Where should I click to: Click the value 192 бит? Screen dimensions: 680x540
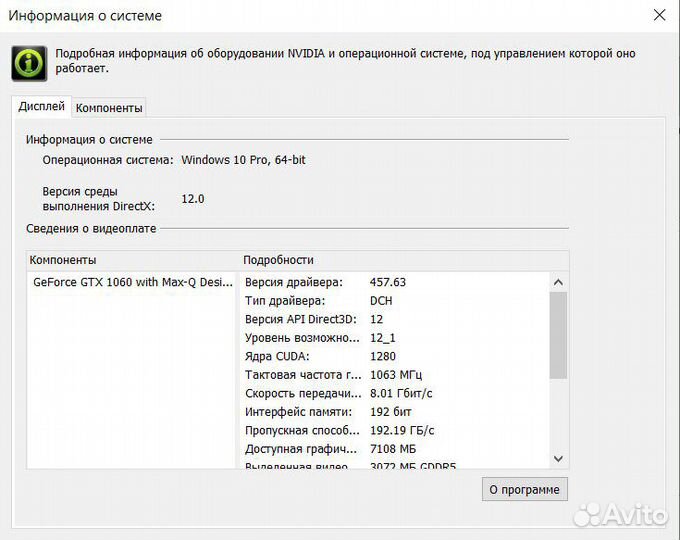(x=390, y=412)
